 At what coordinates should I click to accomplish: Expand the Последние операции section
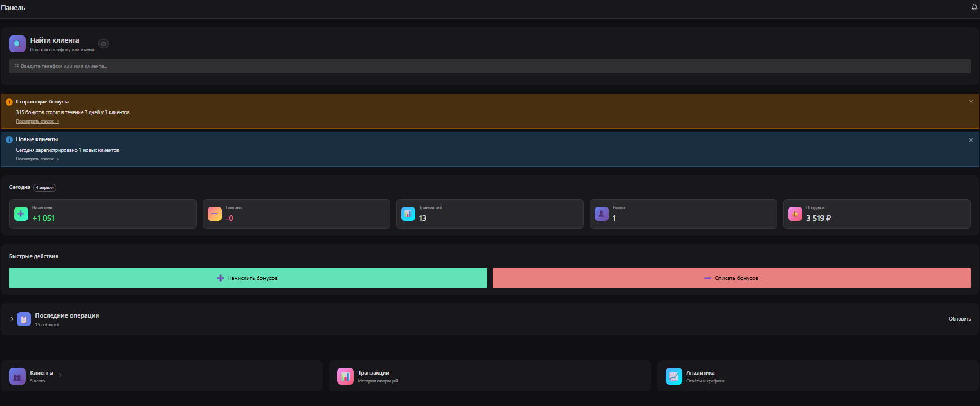(12, 319)
